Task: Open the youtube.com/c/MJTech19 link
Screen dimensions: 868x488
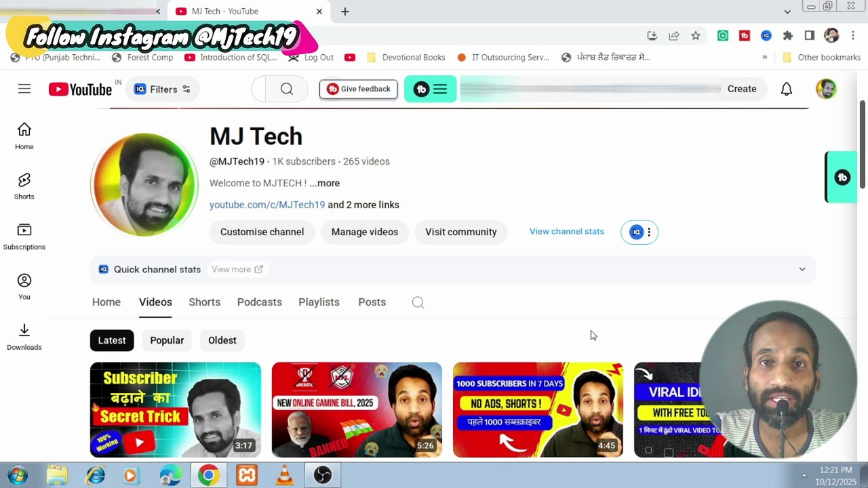Action: click(267, 205)
